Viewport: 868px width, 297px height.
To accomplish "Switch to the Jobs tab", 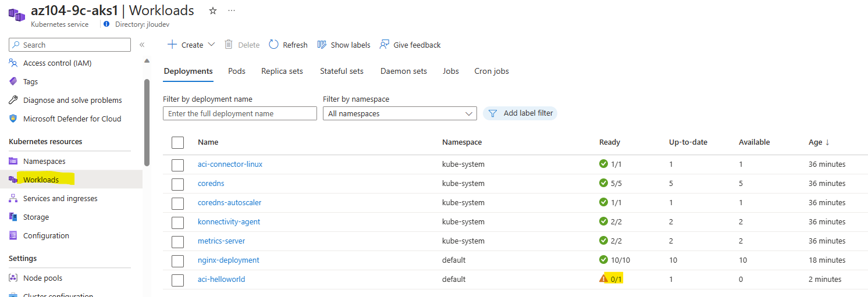I will [451, 71].
